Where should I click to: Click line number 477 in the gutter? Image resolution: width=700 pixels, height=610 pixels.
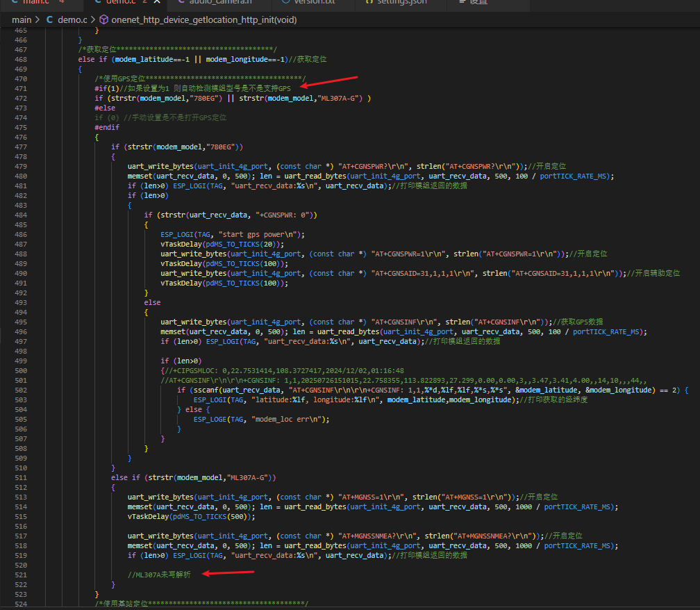tap(21, 147)
